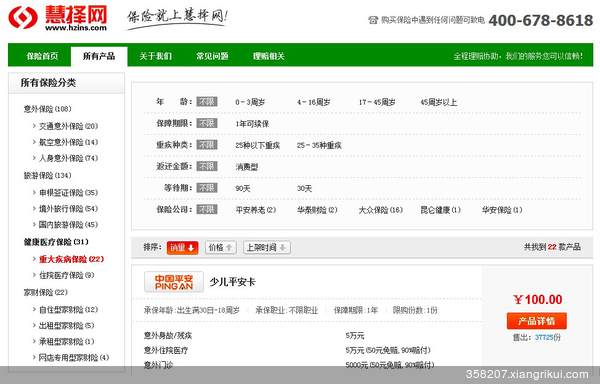Sort products by 价格
This screenshot has height=384, width=600.
click(221, 247)
